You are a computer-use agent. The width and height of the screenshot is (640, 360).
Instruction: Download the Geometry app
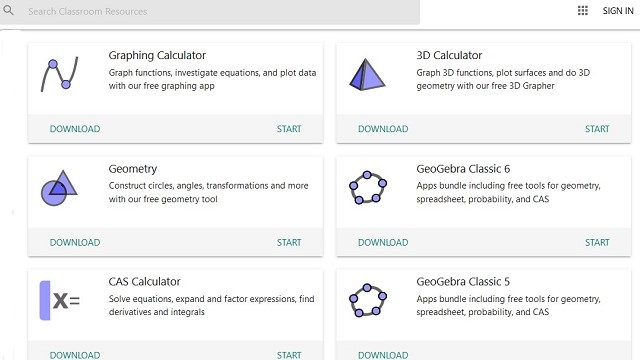tap(75, 242)
